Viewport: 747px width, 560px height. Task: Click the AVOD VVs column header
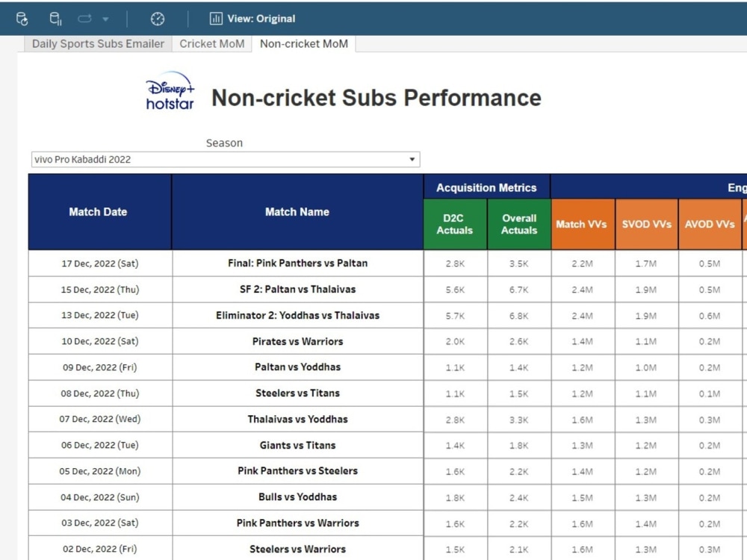click(709, 224)
